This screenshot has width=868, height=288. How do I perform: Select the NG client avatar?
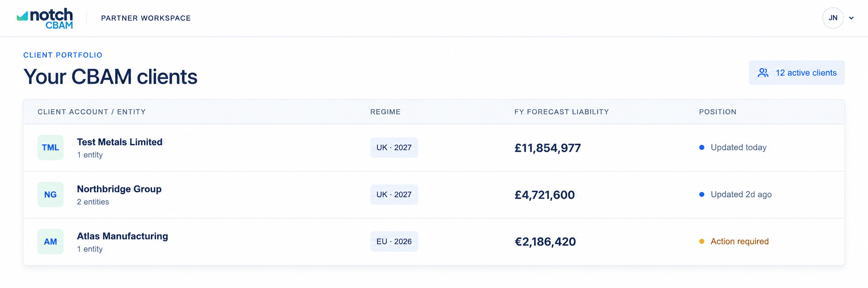[50, 194]
